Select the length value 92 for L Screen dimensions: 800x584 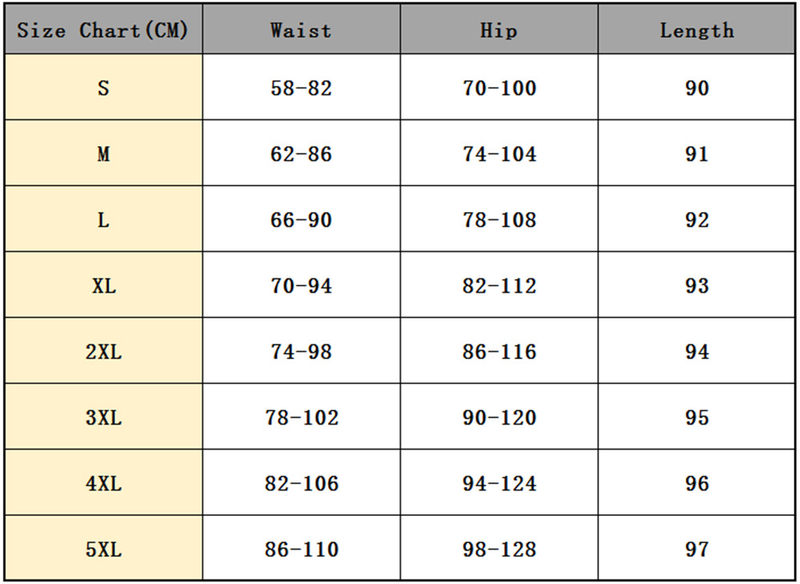click(x=697, y=220)
